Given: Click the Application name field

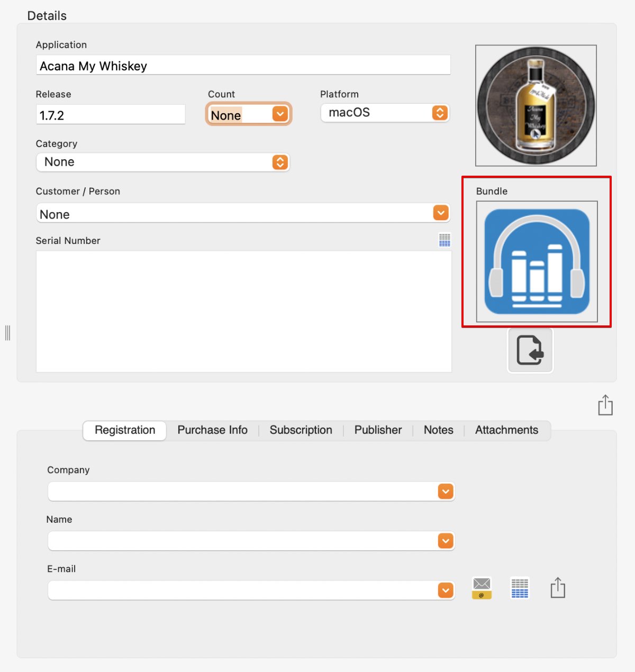Looking at the screenshot, I should 243,65.
